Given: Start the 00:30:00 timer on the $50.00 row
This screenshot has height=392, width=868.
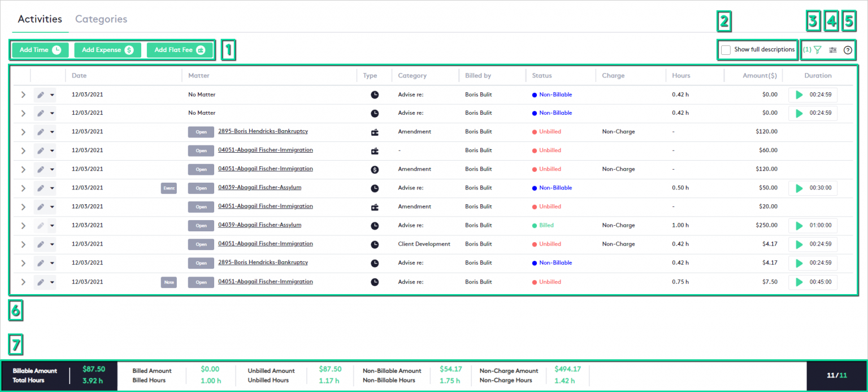Looking at the screenshot, I should tap(799, 188).
